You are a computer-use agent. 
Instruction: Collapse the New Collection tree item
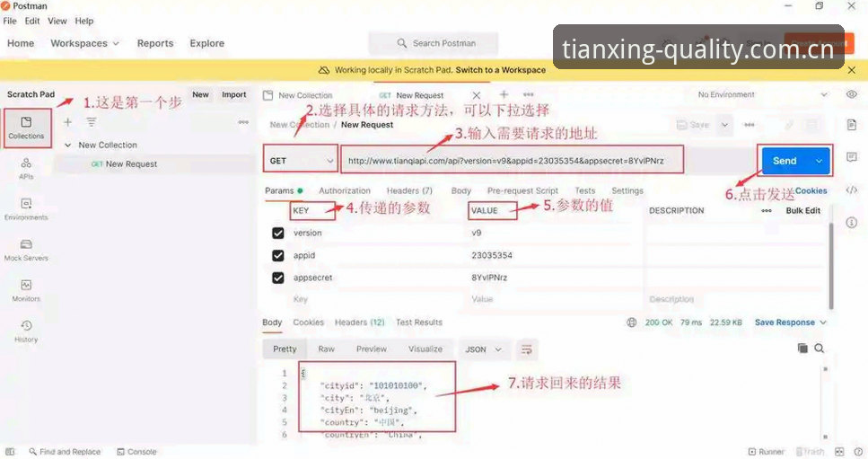point(68,145)
